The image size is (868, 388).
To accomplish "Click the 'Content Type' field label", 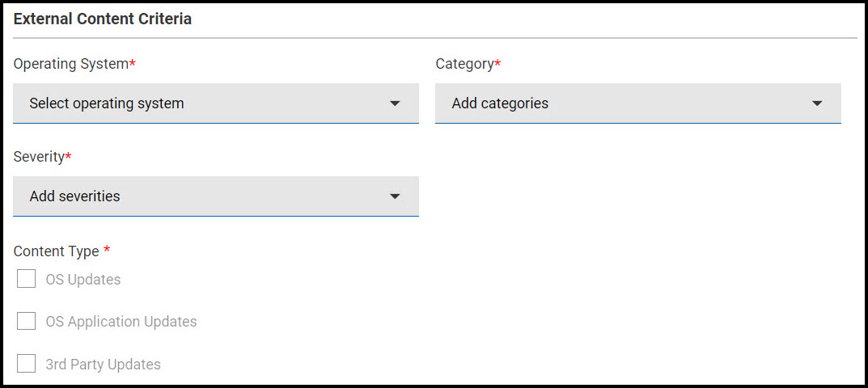I will tap(57, 251).
